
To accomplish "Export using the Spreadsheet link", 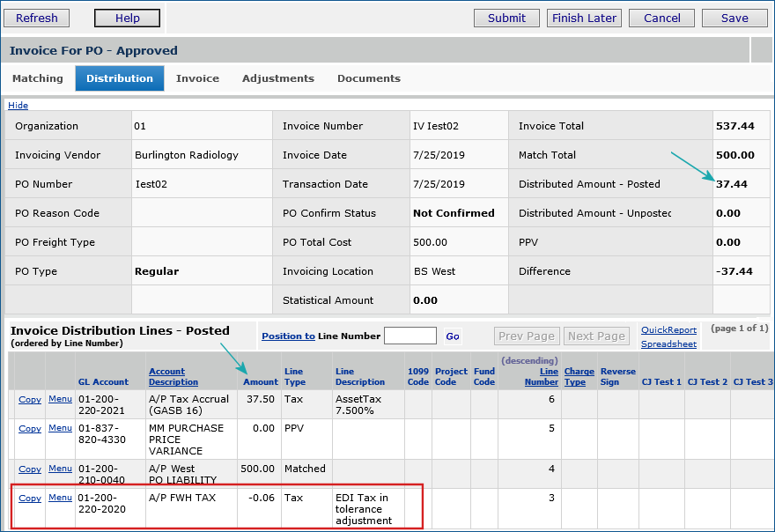I will (x=668, y=344).
